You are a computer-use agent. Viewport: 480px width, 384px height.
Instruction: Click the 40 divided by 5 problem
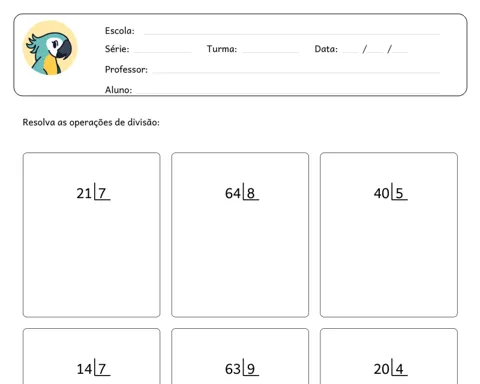point(391,192)
